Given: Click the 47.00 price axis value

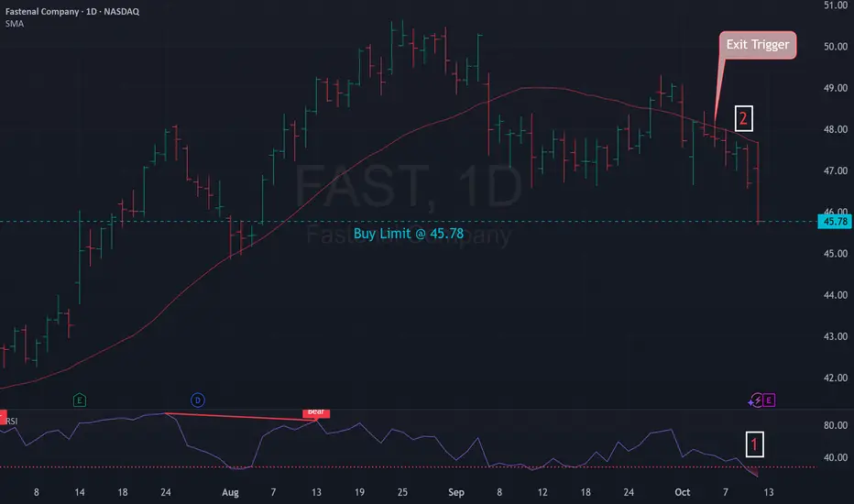Looking at the screenshot, I should (x=836, y=171).
